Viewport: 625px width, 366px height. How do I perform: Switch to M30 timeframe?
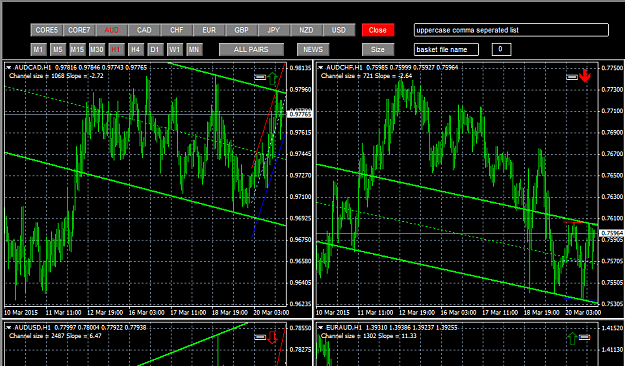[97, 49]
